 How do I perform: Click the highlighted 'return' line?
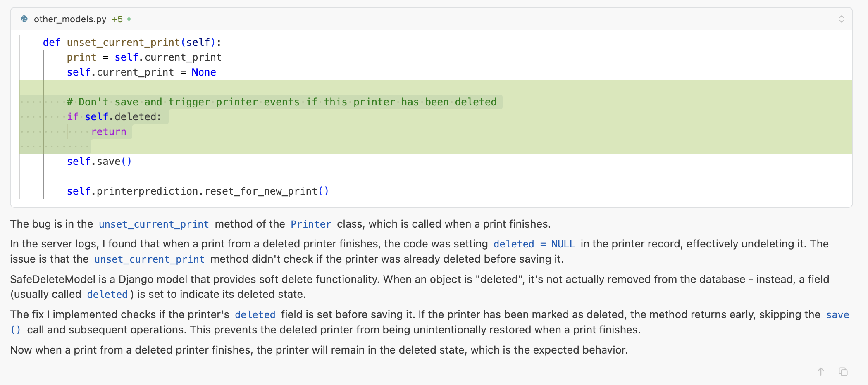click(x=109, y=132)
